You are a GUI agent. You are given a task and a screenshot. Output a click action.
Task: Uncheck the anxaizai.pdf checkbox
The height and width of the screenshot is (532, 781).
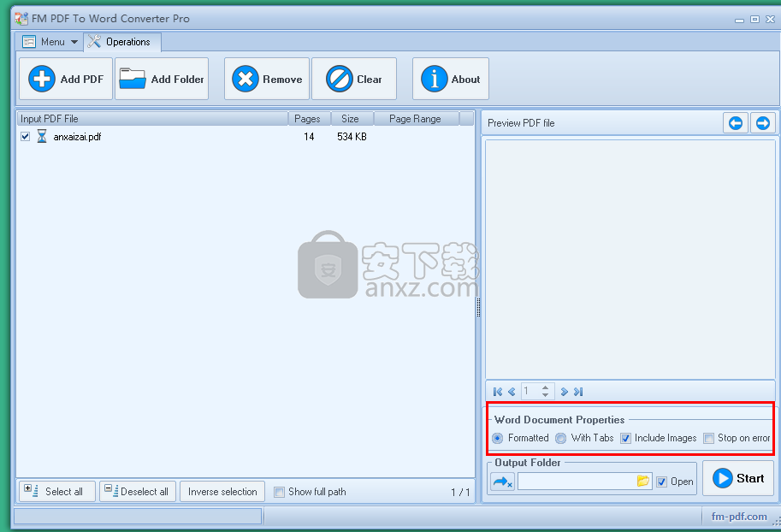[25, 136]
